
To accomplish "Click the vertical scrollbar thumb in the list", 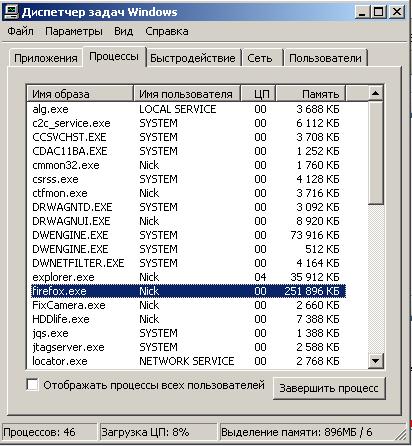I will pyautogui.click(x=376, y=153).
